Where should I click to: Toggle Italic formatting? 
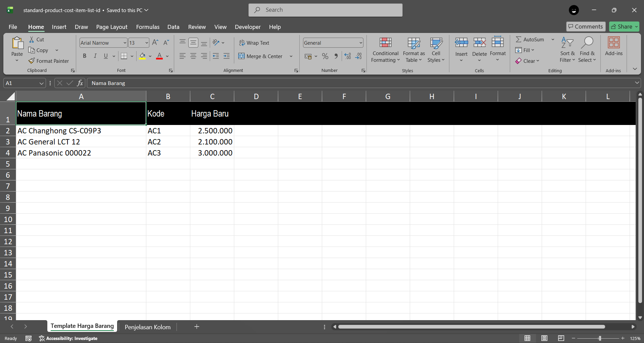(x=95, y=56)
